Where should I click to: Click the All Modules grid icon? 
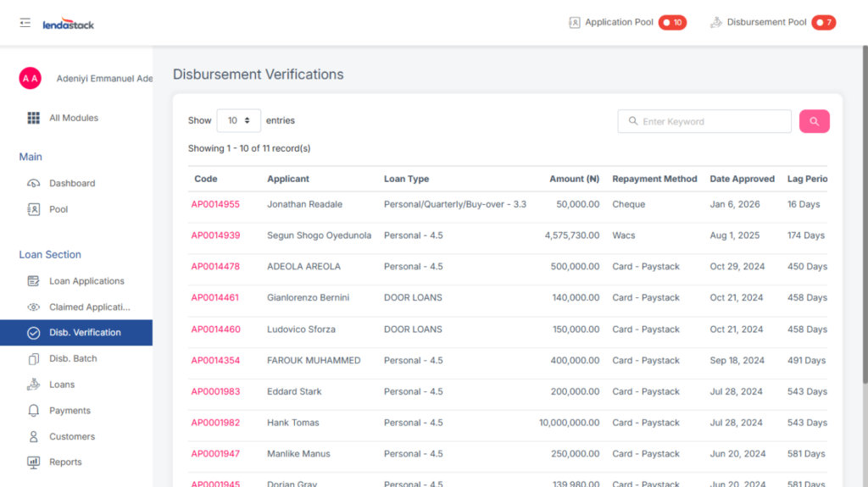coord(34,118)
